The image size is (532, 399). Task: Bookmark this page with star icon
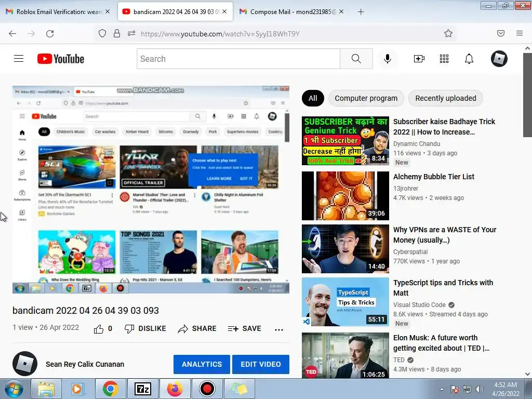pyautogui.click(x=448, y=33)
